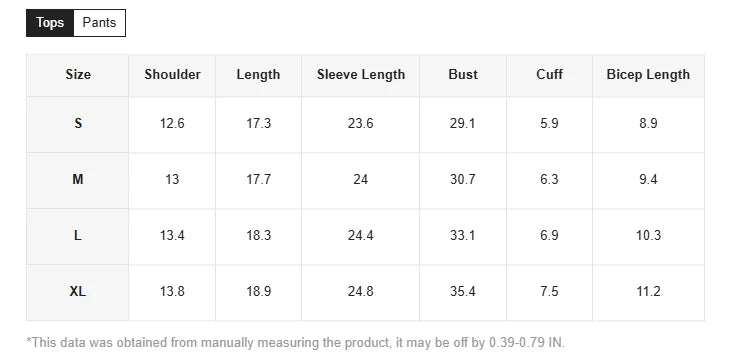Click the 29.1 bust value for S
The image size is (737, 364).
(x=463, y=124)
